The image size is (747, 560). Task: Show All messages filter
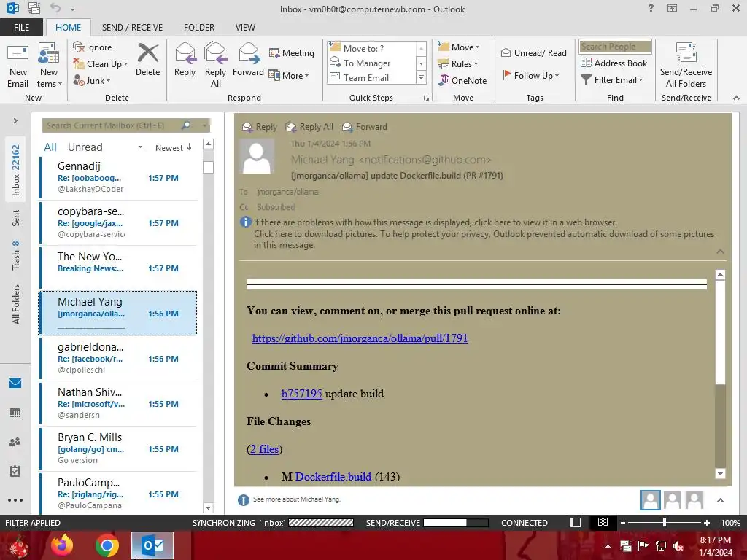tap(50, 147)
